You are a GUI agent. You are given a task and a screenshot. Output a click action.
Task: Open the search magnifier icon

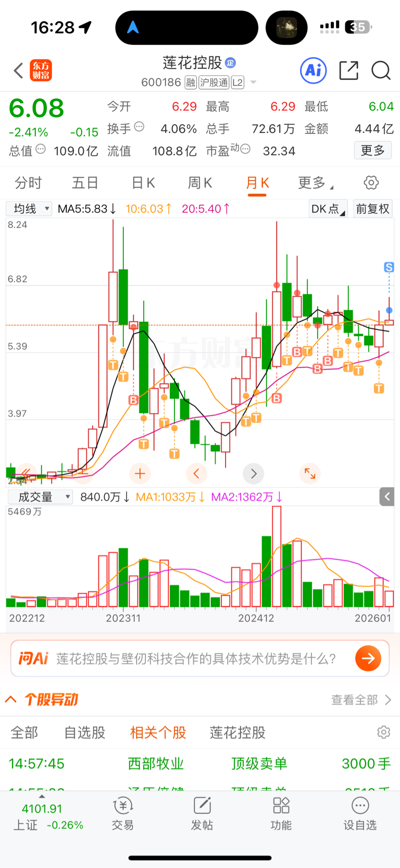coord(381,70)
